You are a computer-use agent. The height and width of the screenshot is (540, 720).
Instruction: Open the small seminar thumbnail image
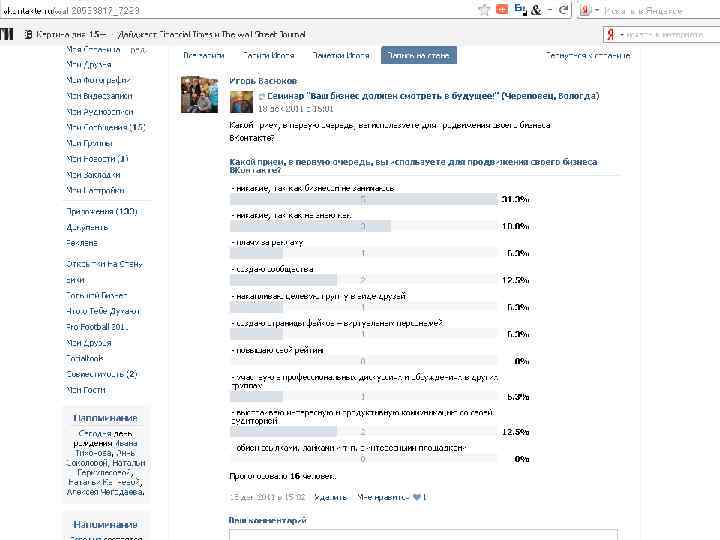click(241, 101)
